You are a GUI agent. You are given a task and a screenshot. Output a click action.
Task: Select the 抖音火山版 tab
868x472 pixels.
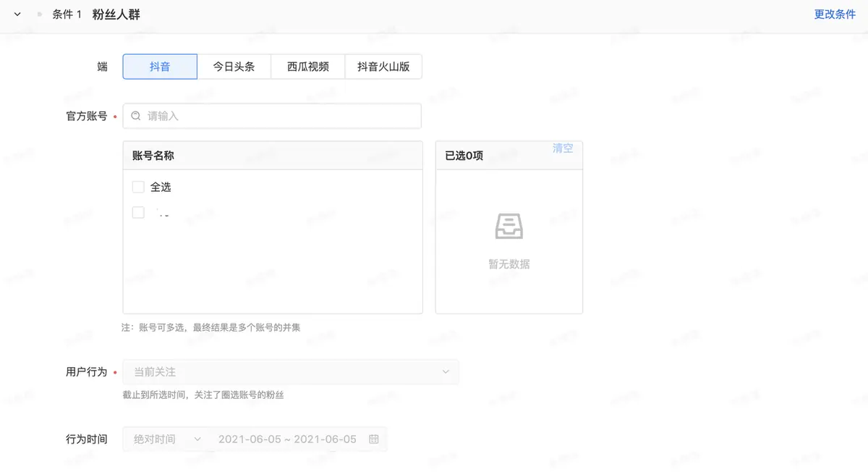click(x=383, y=67)
